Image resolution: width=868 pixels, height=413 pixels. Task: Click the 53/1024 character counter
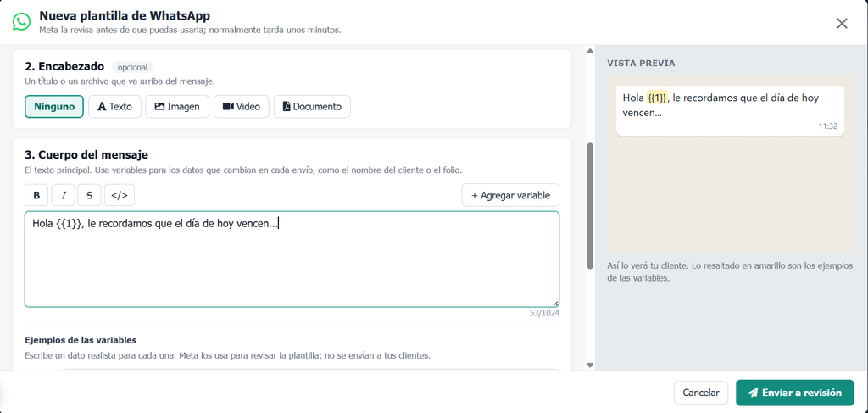click(x=544, y=313)
